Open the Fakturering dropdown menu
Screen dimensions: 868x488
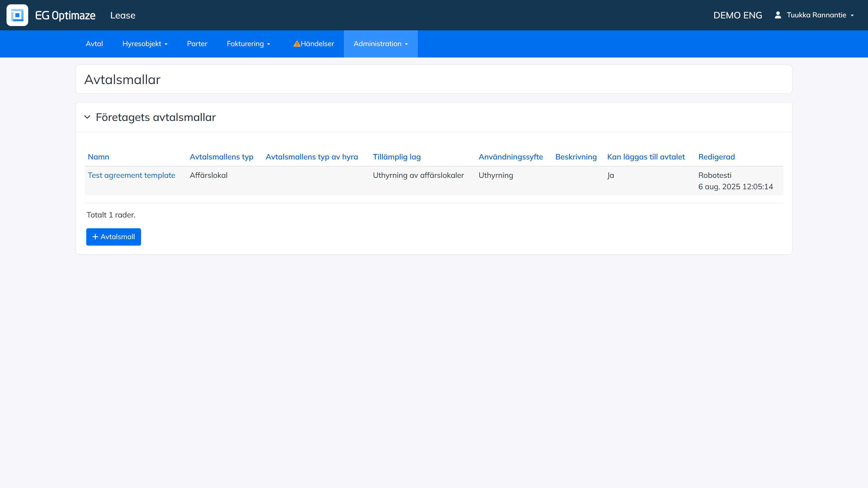[x=248, y=44]
